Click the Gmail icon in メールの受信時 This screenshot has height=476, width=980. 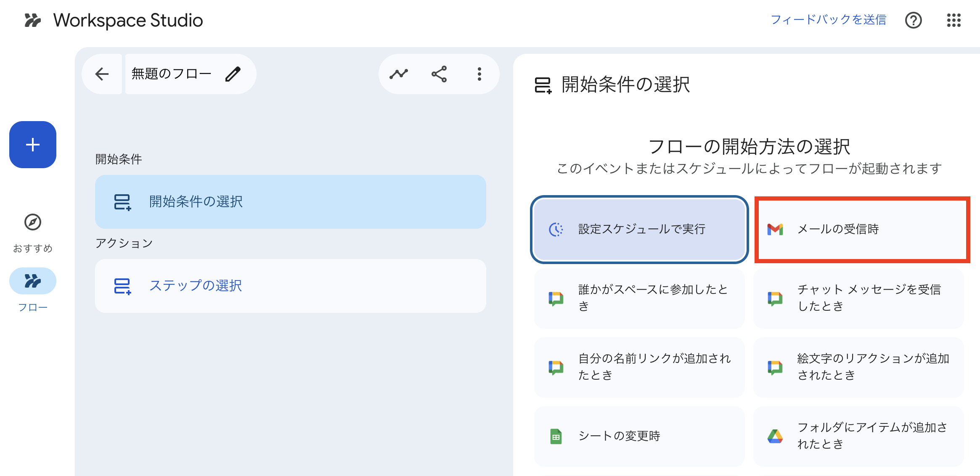(775, 229)
